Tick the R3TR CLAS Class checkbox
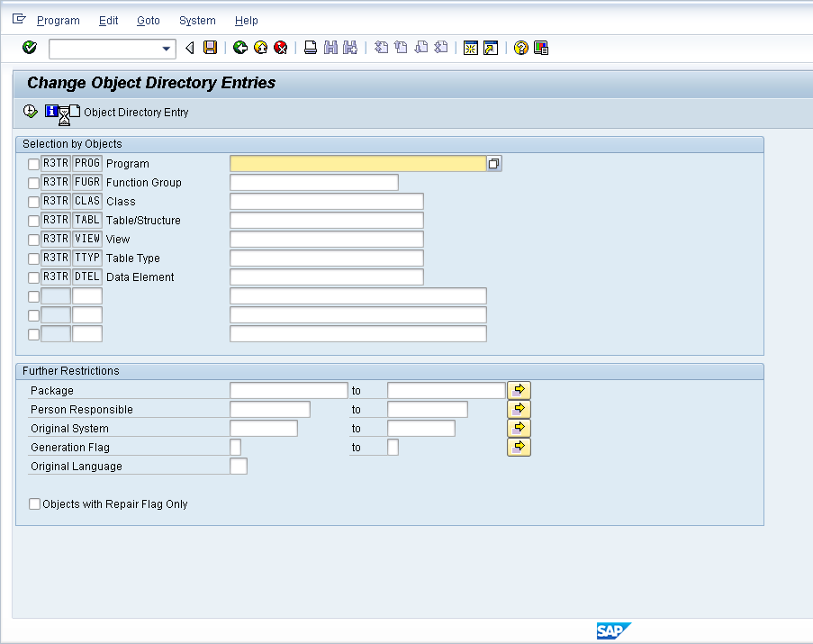 click(33, 202)
